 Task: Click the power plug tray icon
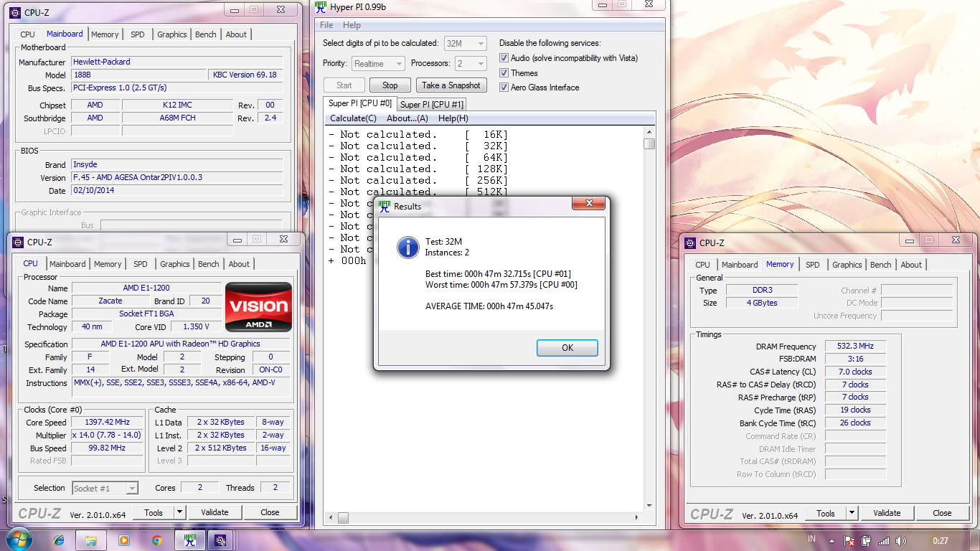click(x=867, y=540)
